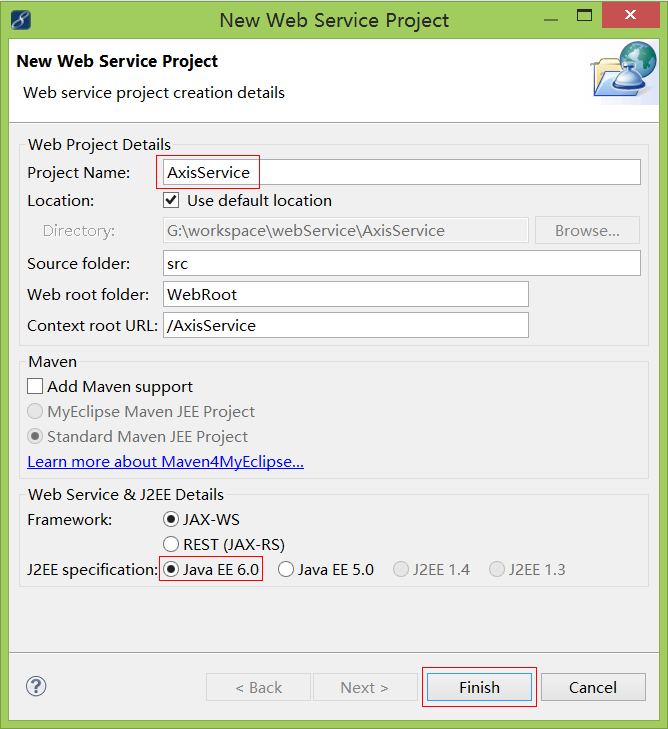Click Finish to create the project
The image size is (668, 729).
pos(479,687)
